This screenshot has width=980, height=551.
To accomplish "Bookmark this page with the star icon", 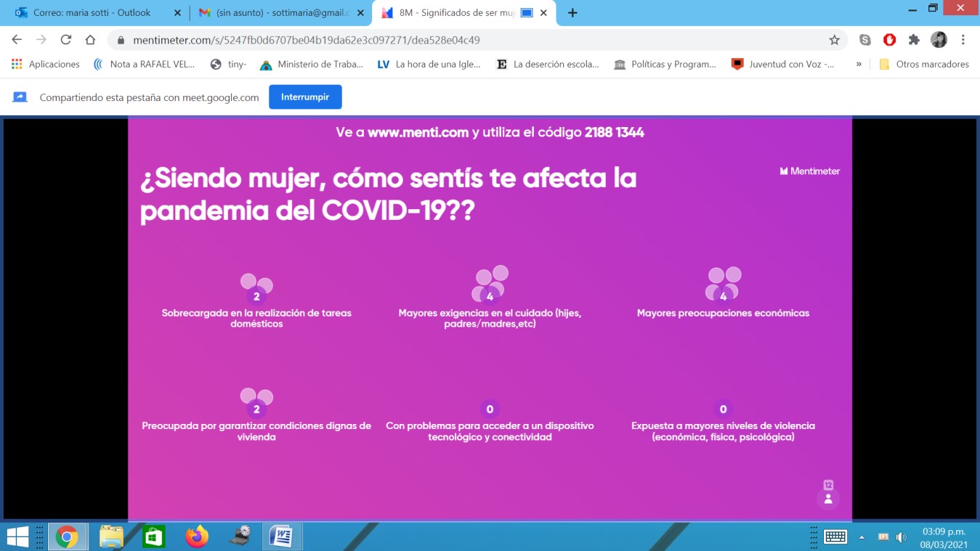I will [x=834, y=40].
